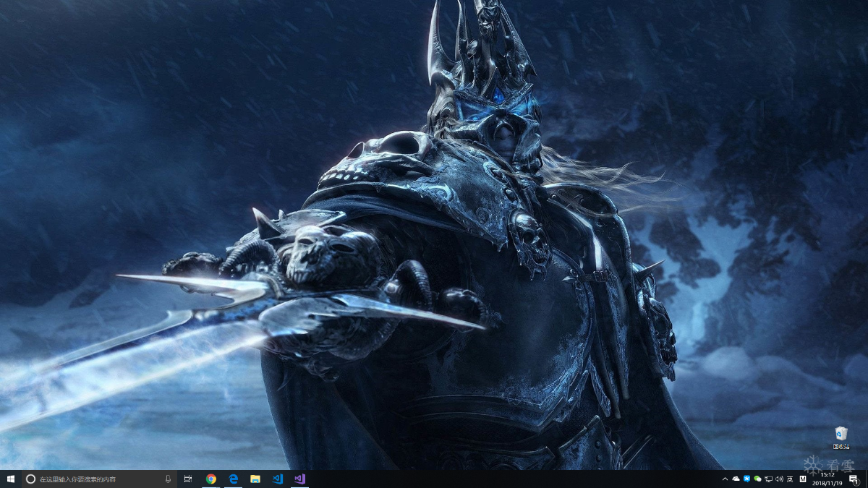Open the WeChat tray icon

pyautogui.click(x=757, y=479)
